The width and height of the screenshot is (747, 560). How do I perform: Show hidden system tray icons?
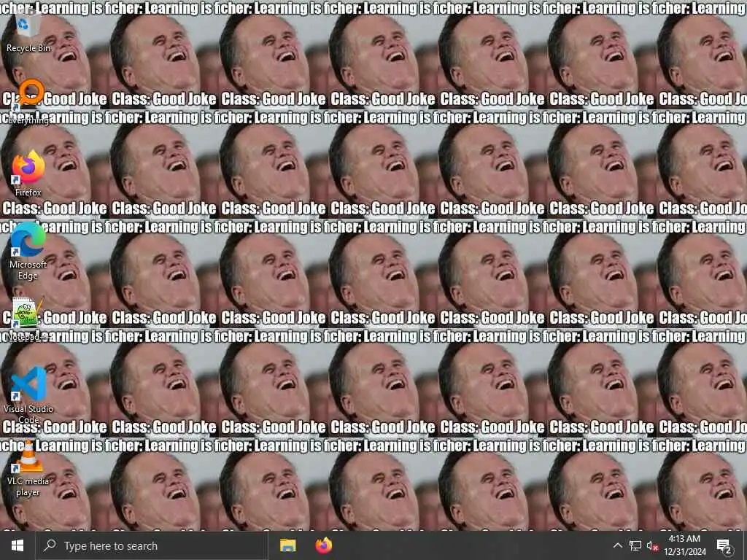coord(617,545)
